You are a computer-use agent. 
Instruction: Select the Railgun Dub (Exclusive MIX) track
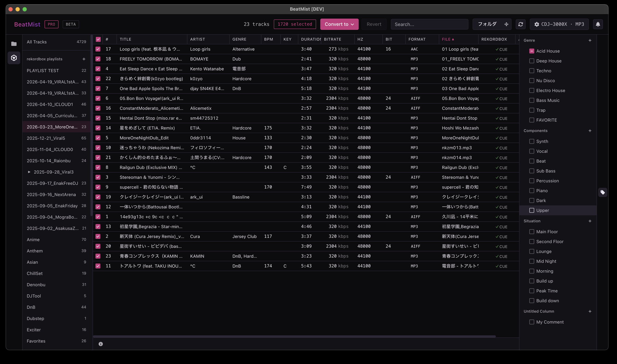[151, 168]
